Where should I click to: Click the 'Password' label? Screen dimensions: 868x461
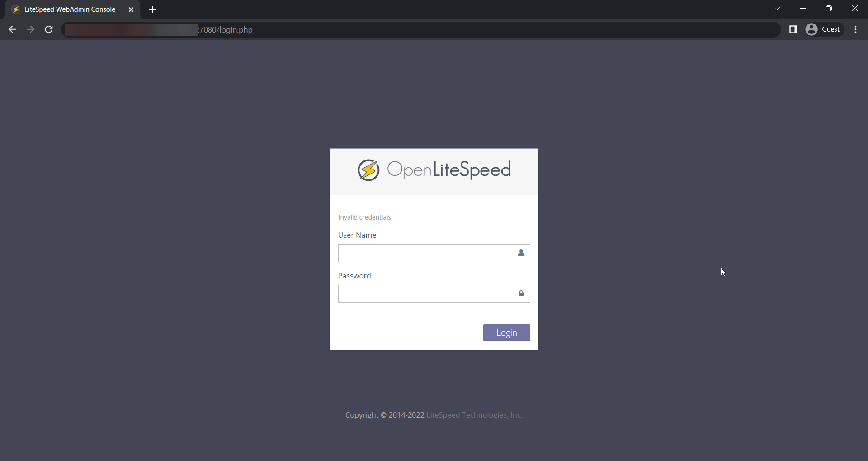coord(354,276)
